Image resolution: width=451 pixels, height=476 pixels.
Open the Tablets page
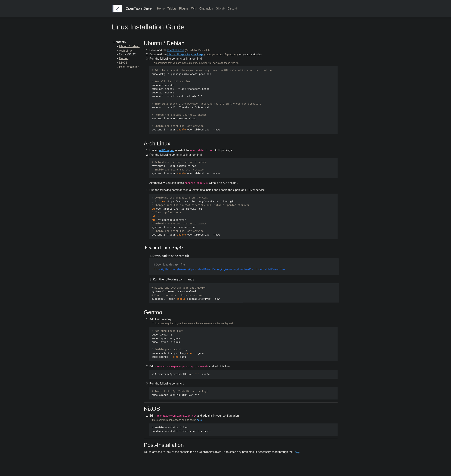click(172, 8)
